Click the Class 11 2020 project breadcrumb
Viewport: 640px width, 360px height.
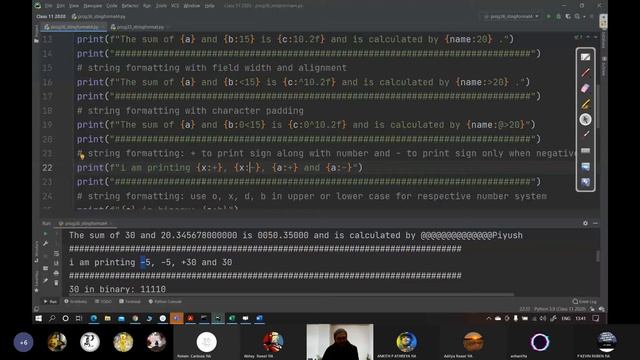point(51,16)
